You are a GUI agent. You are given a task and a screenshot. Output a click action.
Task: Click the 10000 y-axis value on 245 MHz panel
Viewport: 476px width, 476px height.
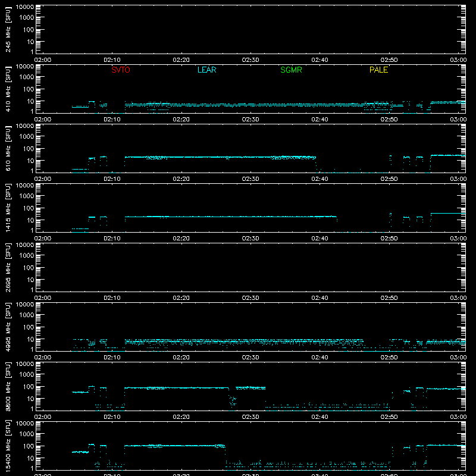click(x=25, y=7)
